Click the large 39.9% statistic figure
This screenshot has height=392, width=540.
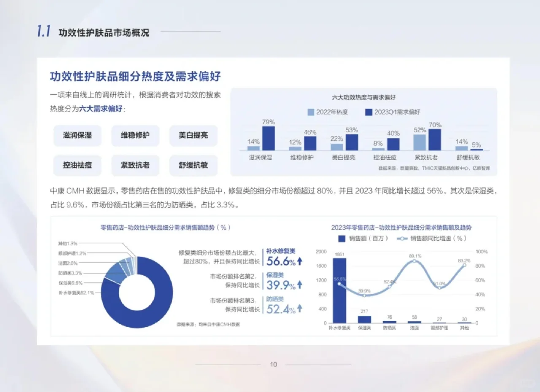pos(281,285)
